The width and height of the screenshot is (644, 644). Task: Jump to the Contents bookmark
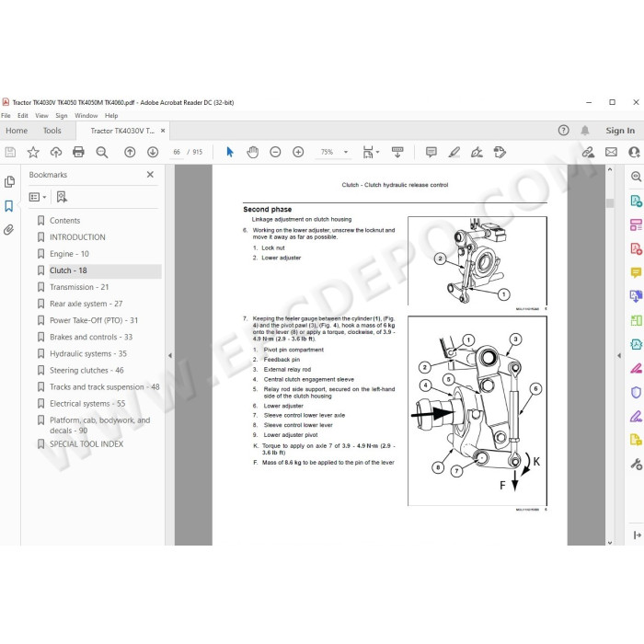point(65,221)
